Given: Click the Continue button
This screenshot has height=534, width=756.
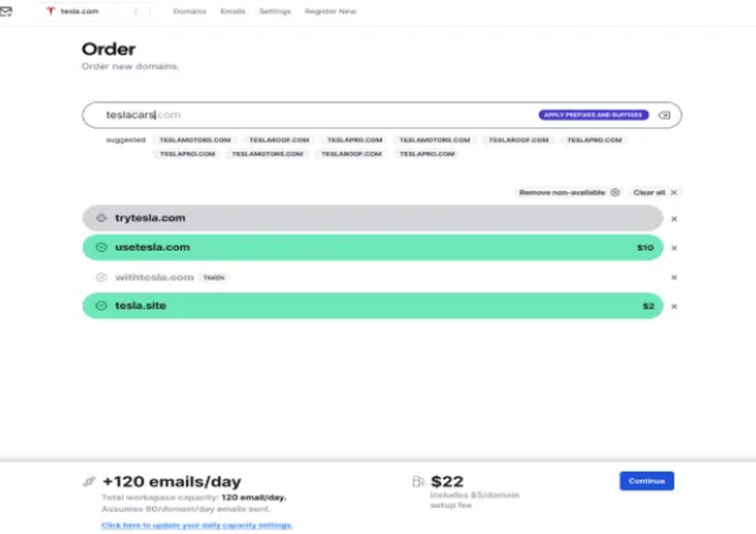Looking at the screenshot, I should tap(646, 481).
